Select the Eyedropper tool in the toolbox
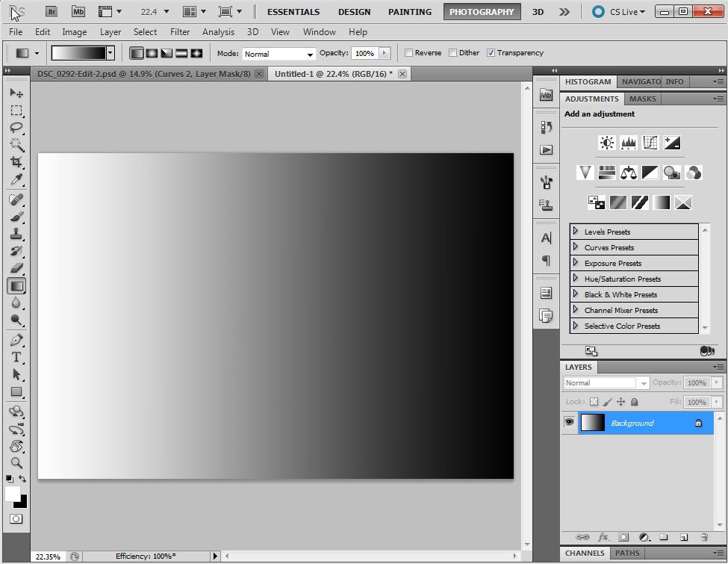The image size is (728, 564). click(16, 179)
